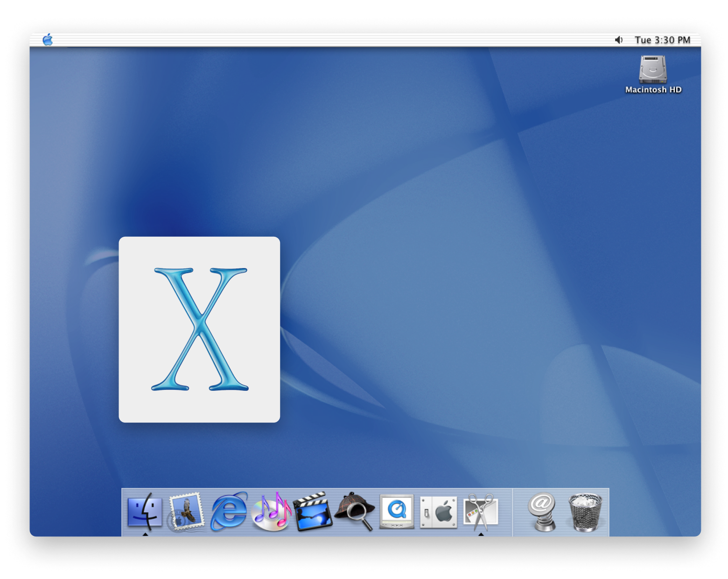Image resolution: width=728 pixels, height=579 pixels.
Task: Click the volume speaker menu bar icon
Action: click(x=619, y=40)
